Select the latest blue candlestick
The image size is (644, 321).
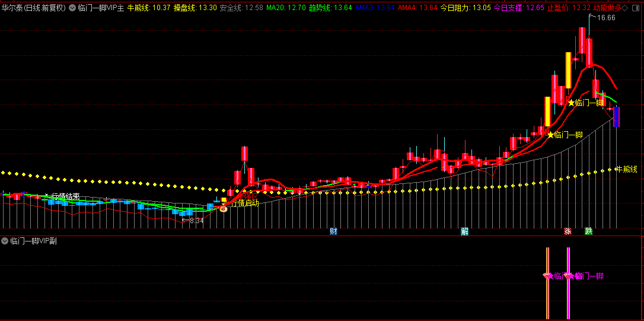pos(617,117)
